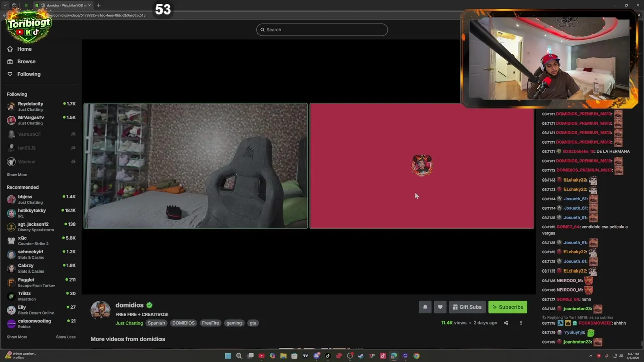644x362 pixels.
Task: Open the browser tab list dropdown arrow
Action: point(6,5)
